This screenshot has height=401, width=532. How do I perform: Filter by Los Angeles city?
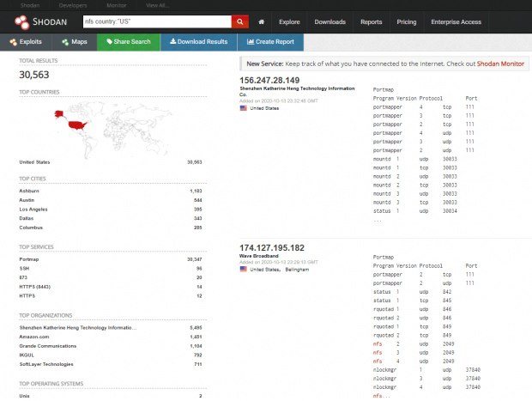click(x=33, y=210)
